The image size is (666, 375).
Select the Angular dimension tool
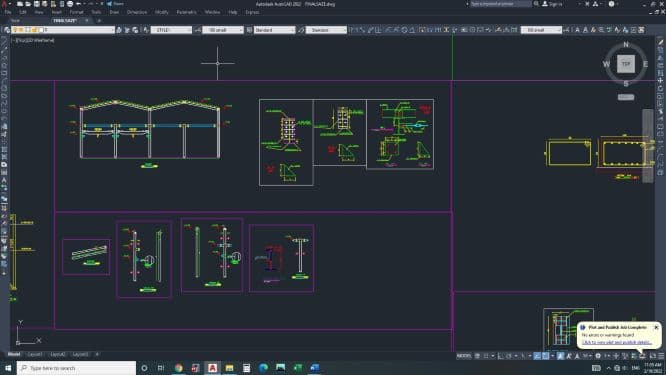[x=412, y=30]
